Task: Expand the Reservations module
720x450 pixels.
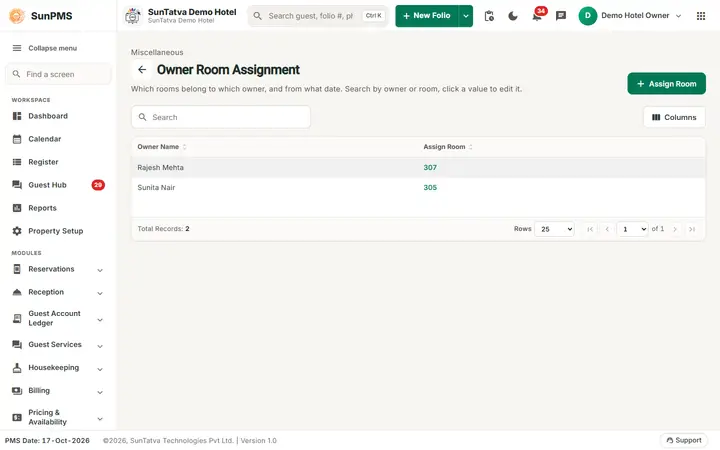Action: point(57,269)
